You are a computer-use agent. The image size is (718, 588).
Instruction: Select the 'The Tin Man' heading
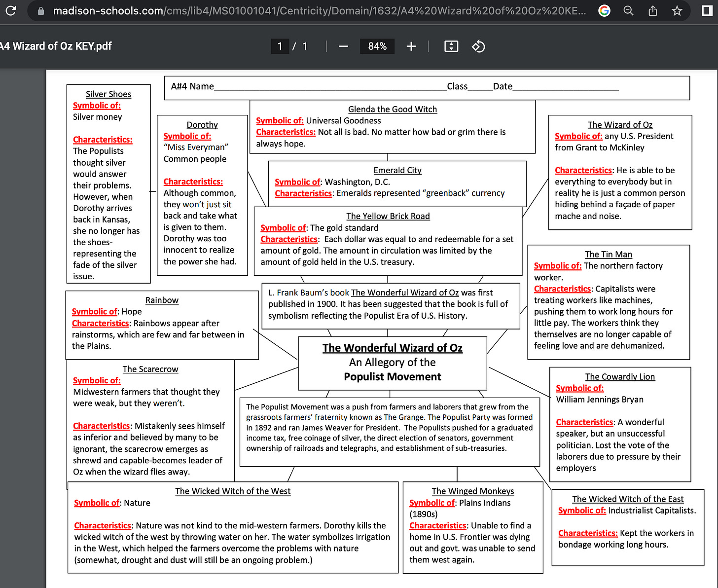tap(609, 255)
